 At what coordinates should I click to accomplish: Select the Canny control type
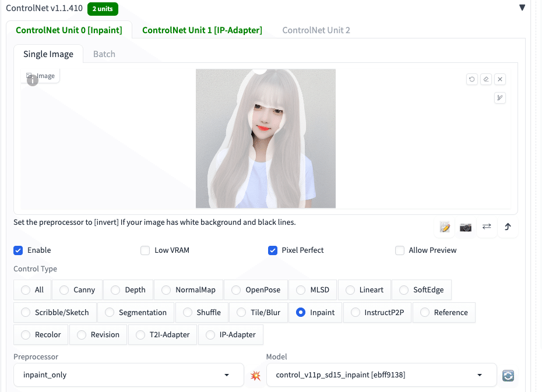(77, 289)
